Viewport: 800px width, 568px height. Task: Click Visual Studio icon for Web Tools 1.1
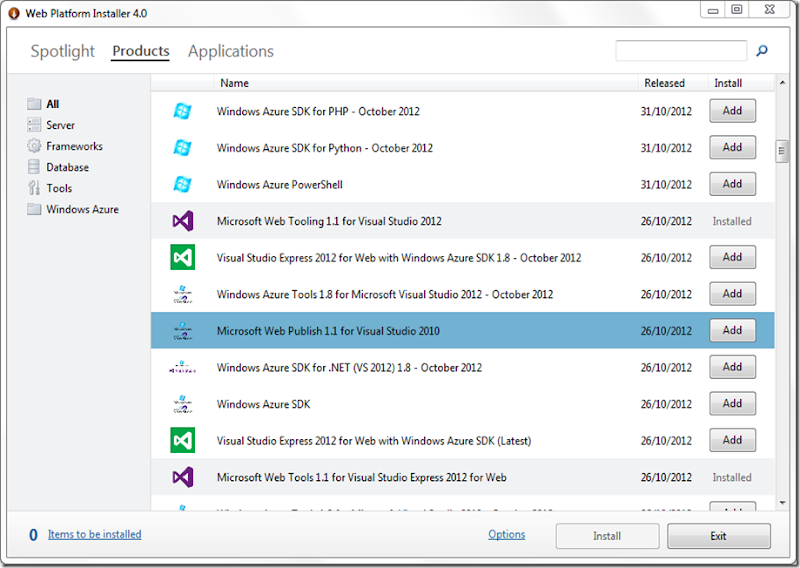click(183, 477)
